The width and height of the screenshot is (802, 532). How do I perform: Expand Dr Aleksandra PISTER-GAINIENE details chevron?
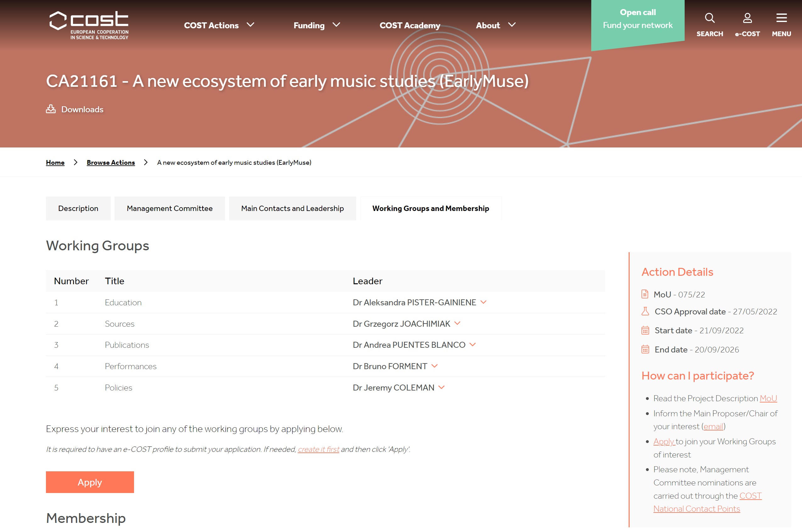pyautogui.click(x=484, y=302)
